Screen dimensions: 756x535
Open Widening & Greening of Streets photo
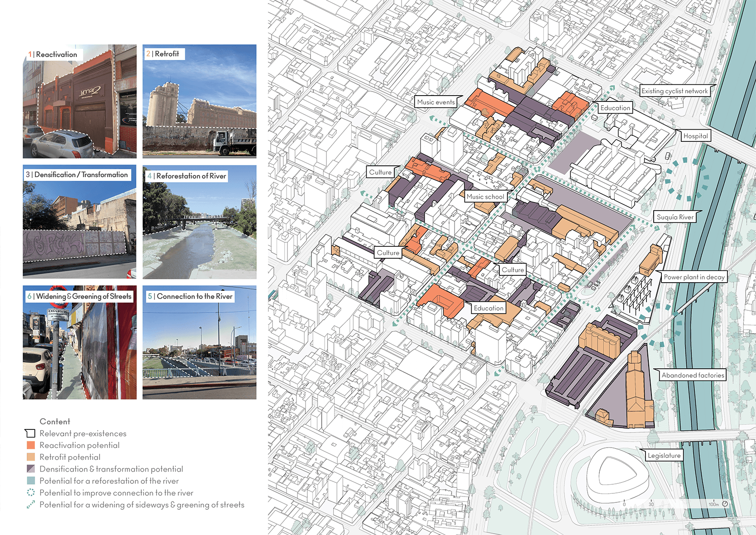(x=80, y=342)
